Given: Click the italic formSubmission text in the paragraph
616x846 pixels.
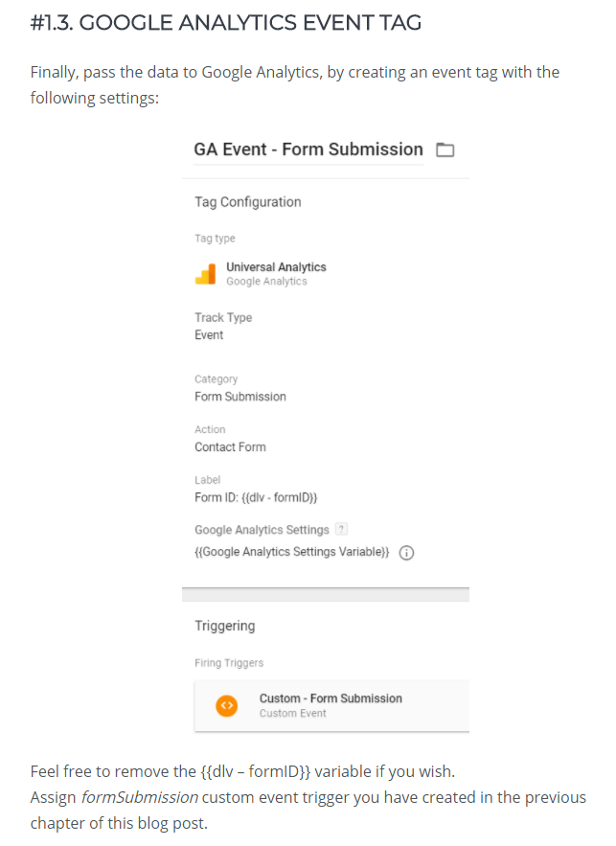Looking at the screenshot, I should point(139,797).
